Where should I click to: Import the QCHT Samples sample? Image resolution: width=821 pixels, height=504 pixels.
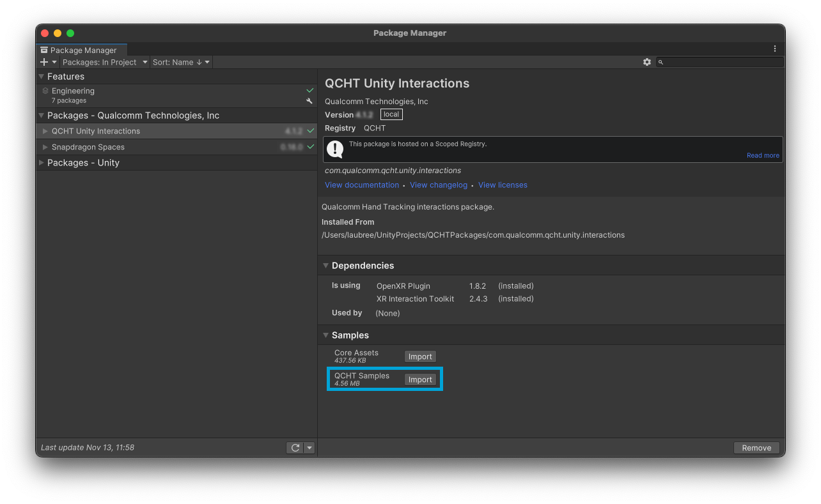(420, 379)
